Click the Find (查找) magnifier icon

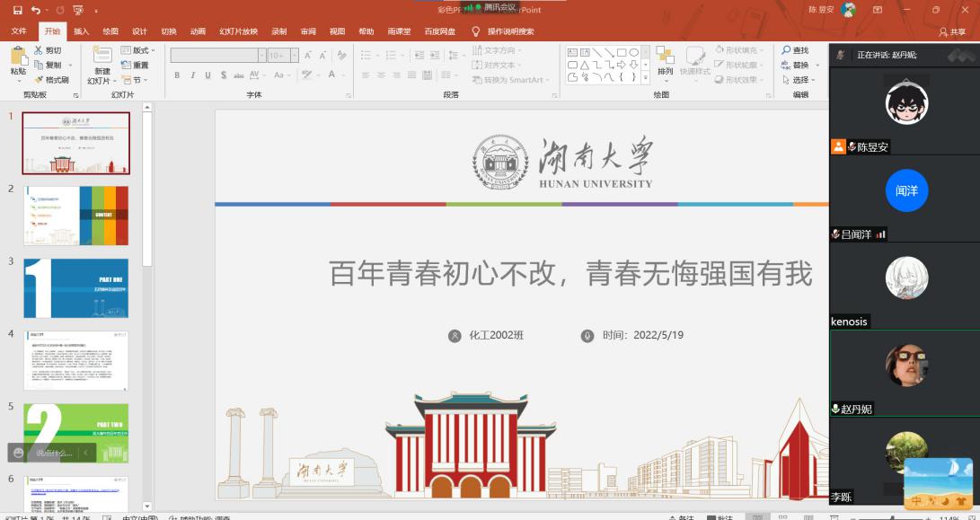click(787, 50)
